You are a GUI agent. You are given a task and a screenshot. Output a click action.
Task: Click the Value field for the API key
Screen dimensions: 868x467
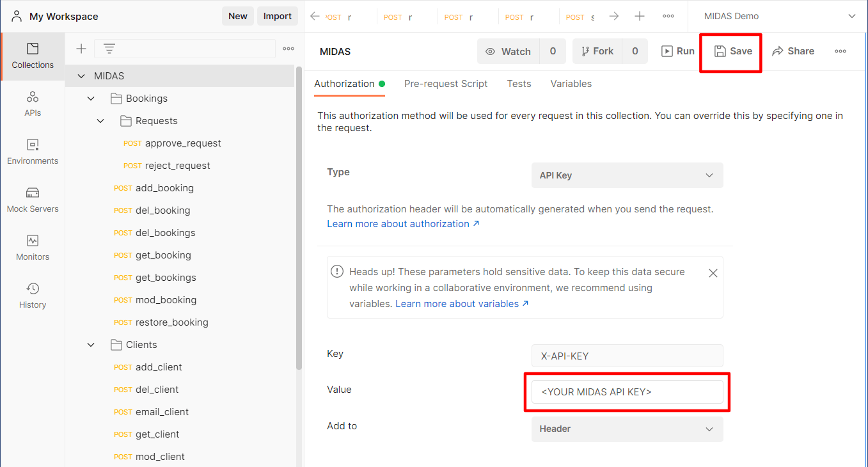point(627,392)
